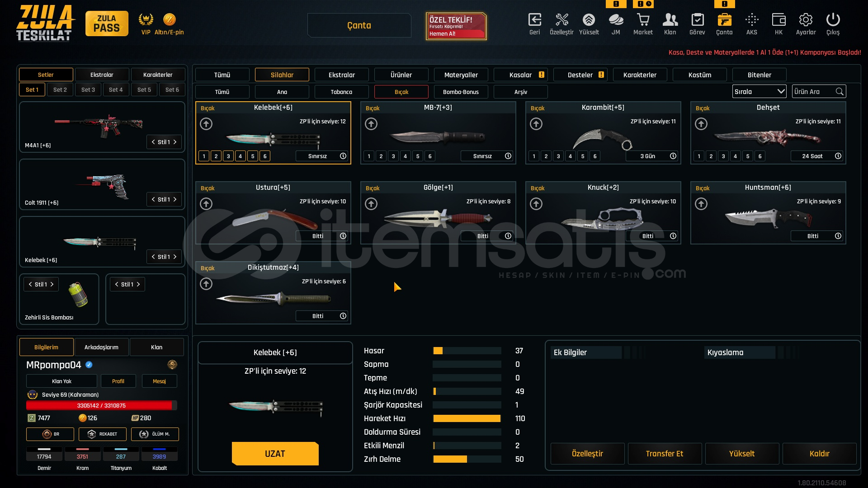
Task: Click the Transfer Et button
Action: (x=664, y=454)
